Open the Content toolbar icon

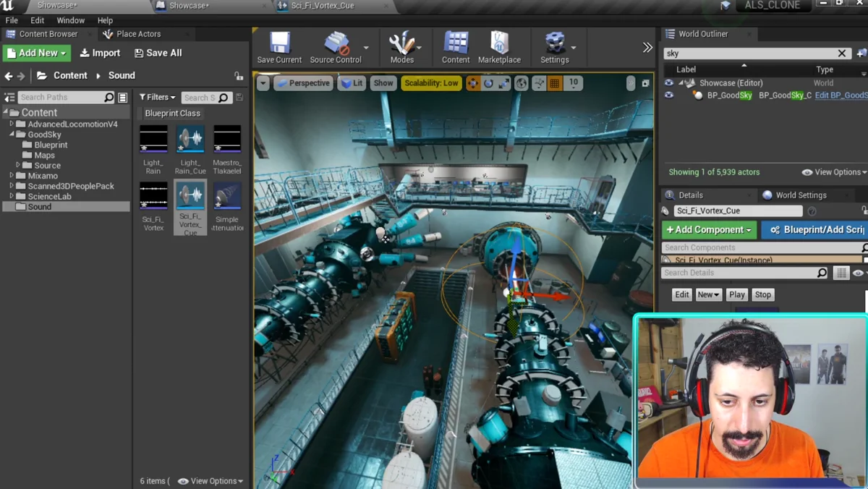[x=456, y=48]
